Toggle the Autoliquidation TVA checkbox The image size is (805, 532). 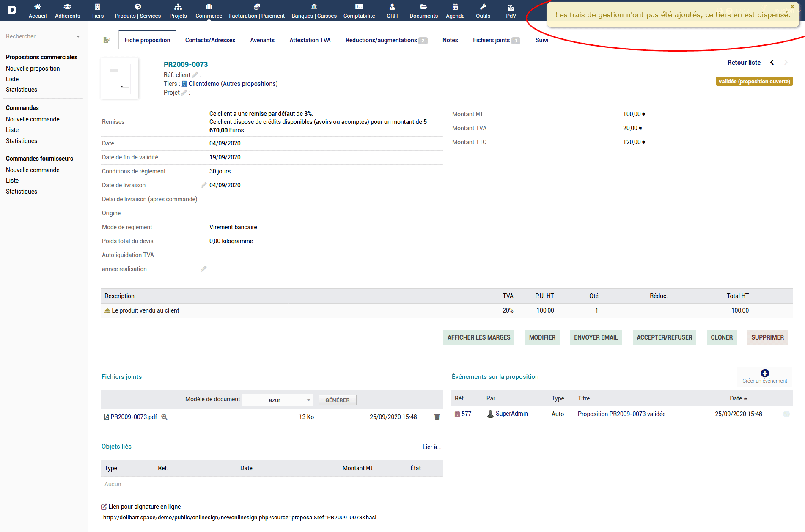(x=213, y=255)
